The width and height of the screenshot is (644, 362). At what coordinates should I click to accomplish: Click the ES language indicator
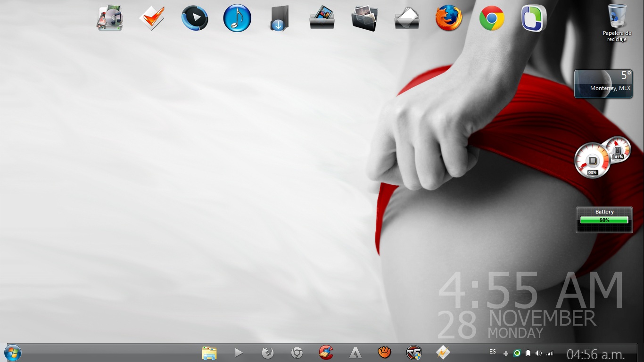[493, 352]
